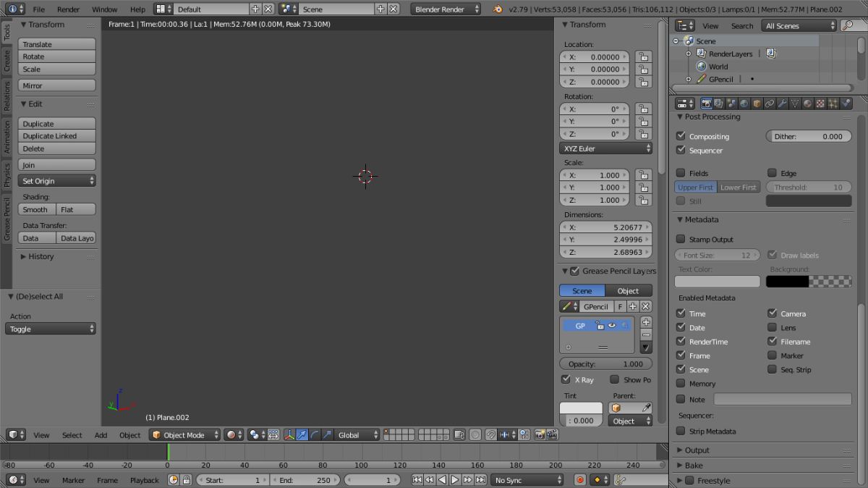
Task: Switch to the Physics tab in tool shelf
Action: (7, 174)
